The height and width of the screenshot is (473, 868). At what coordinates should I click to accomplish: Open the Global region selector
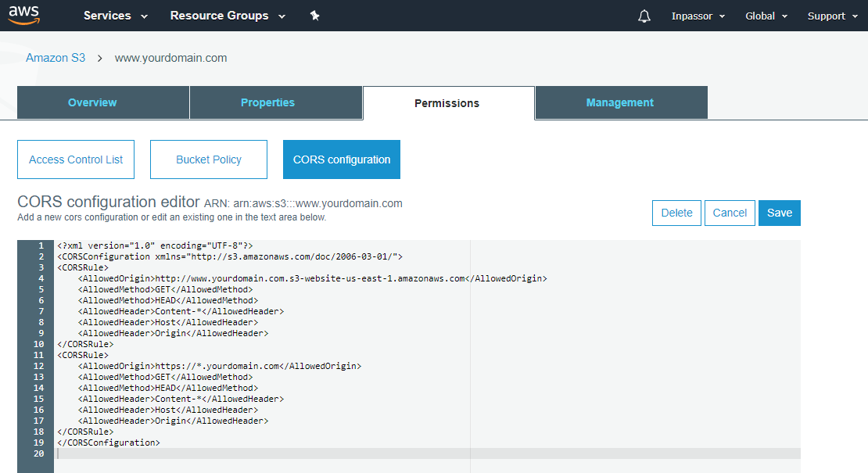[x=765, y=15]
